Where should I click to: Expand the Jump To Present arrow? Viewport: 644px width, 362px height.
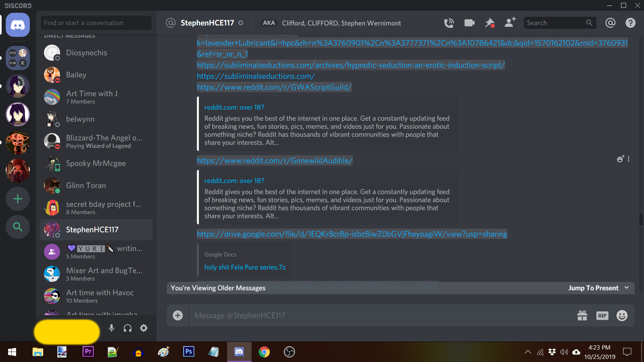coord(626,288)
